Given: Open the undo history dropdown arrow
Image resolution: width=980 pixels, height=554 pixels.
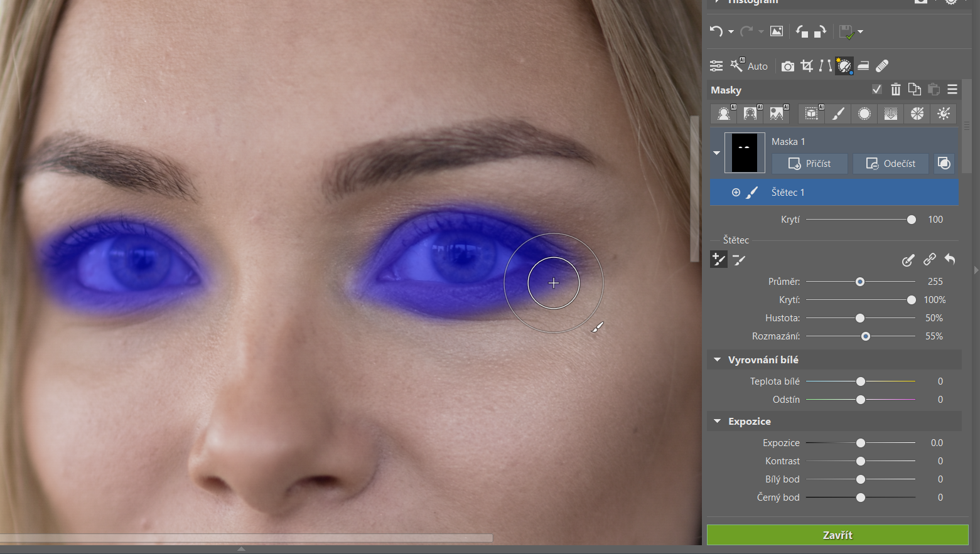Looking at the screenshot, I should coord(731,32).
